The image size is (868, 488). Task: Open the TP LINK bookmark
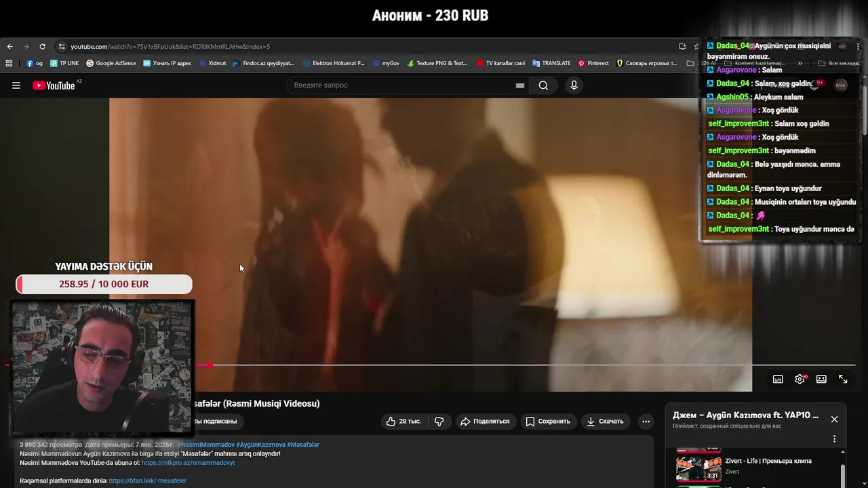[x=64, y=63]
